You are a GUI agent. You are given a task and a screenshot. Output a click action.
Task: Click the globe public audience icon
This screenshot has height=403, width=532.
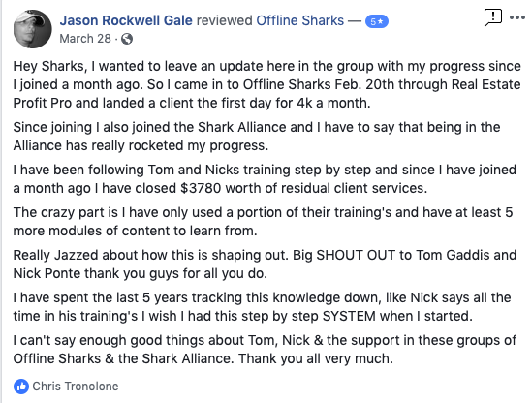click(127, 39)
